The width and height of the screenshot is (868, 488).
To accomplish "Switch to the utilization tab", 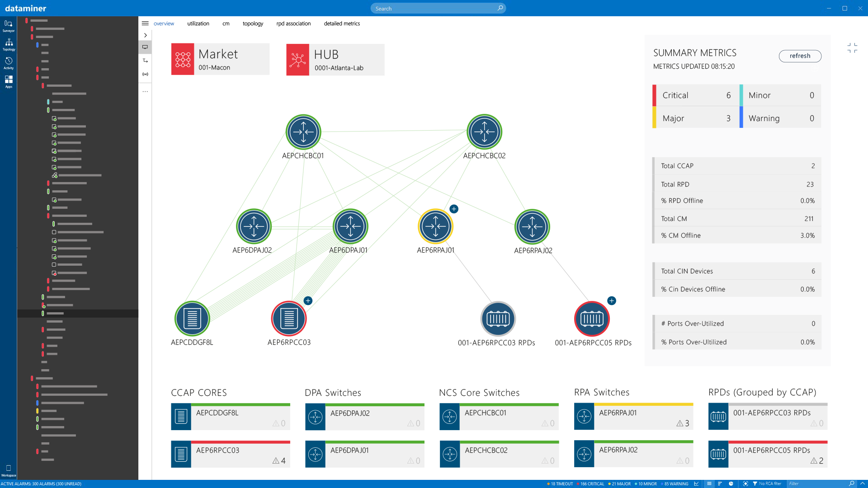I will click(198, 23).
